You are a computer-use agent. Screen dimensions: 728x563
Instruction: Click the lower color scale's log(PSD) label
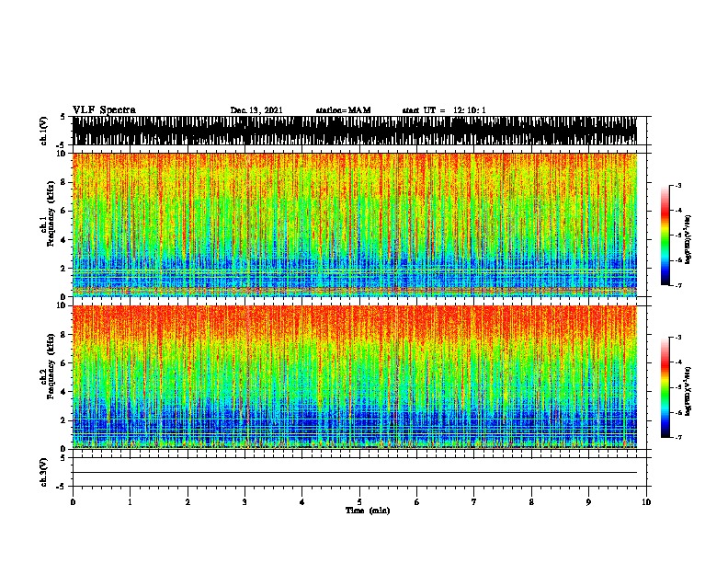688,391
